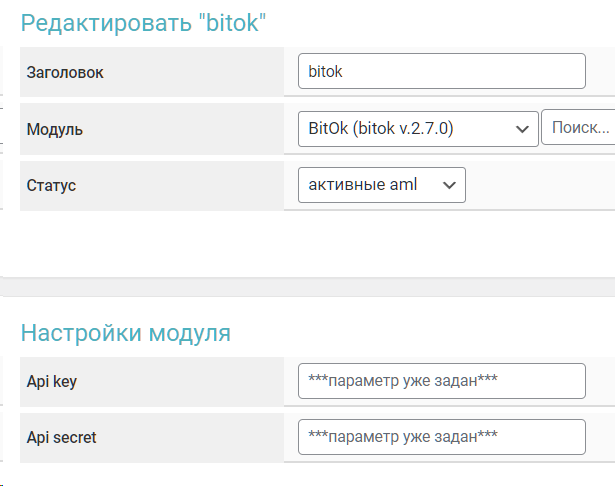Viewport: 615px width, 486px height.
Task: Focus the Заголовок field containing bitok
Action: pyautogui.click(x=441, y=72)
